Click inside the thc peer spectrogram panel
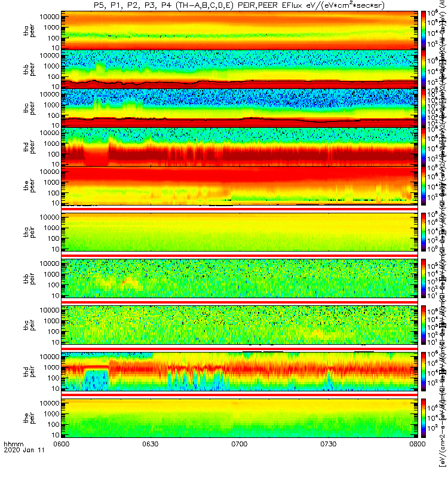This screenshot has height=478, width=448. [x=240, y=108]
